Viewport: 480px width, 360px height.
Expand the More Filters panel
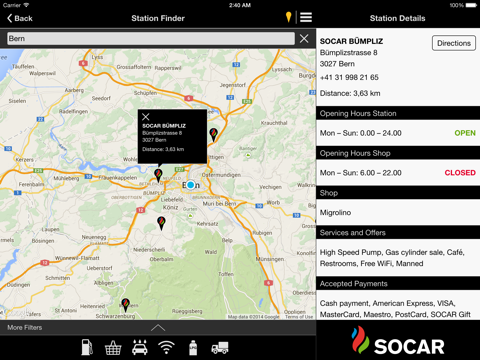(158, 328)
